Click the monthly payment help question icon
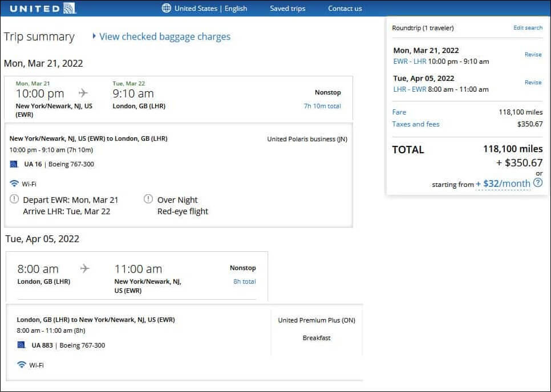 (x=538, y=182)
